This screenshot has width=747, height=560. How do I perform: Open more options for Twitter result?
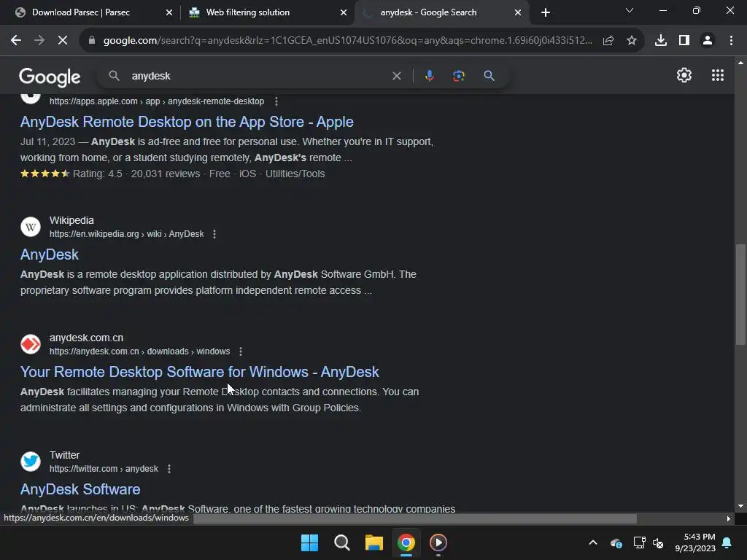click(169, 469)
